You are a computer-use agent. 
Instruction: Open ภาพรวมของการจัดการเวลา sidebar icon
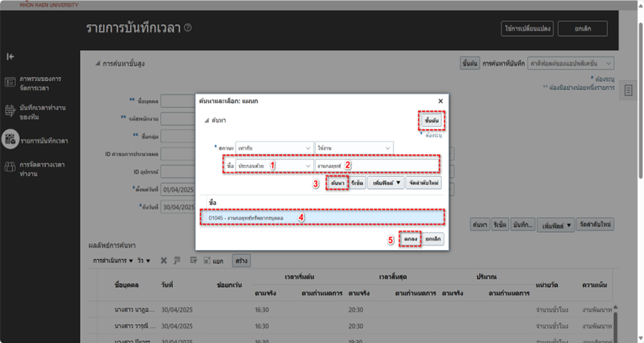pyautogui.click(x=10, y=82)
